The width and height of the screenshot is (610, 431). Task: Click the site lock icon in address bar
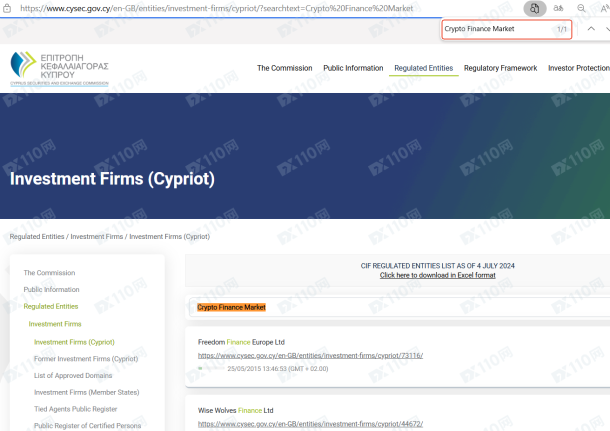8,7
